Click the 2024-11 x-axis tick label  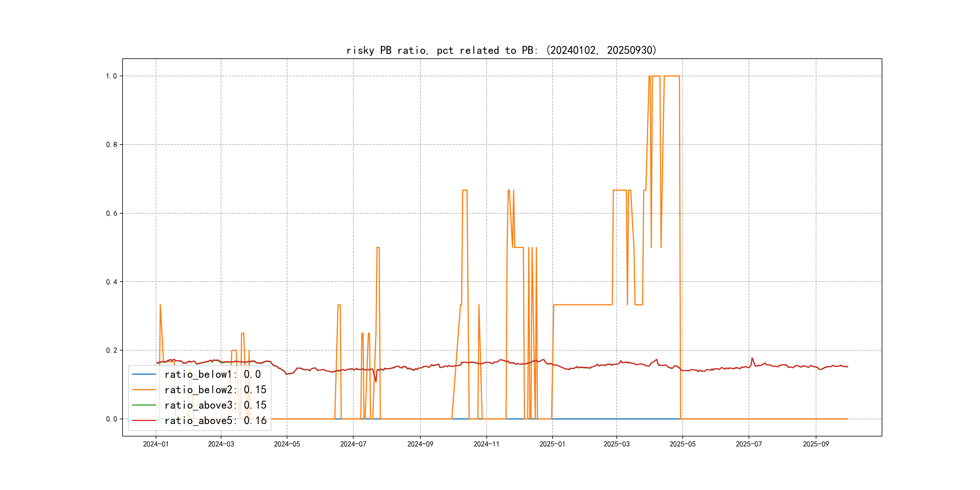pos(486,444)
